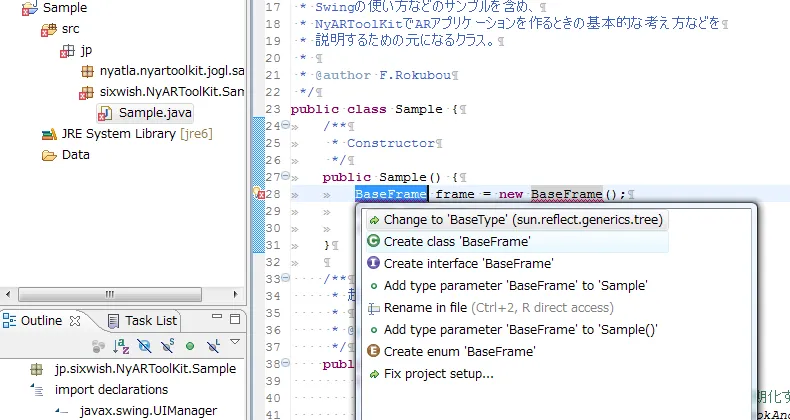
Task: Click the quick fix error marker at line 28
Action: 258,194
